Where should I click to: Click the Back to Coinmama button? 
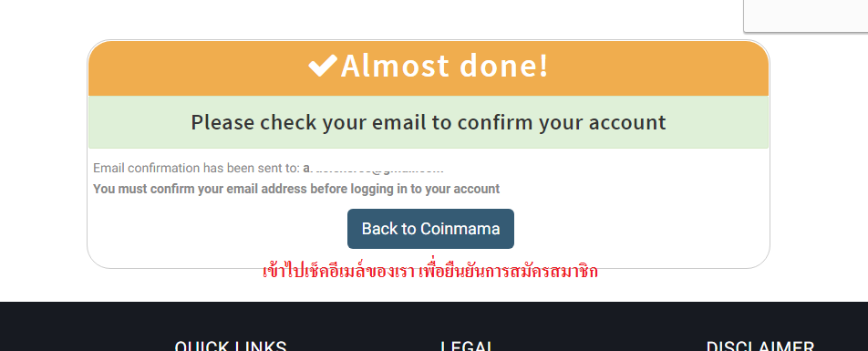(x=430, y=229)
